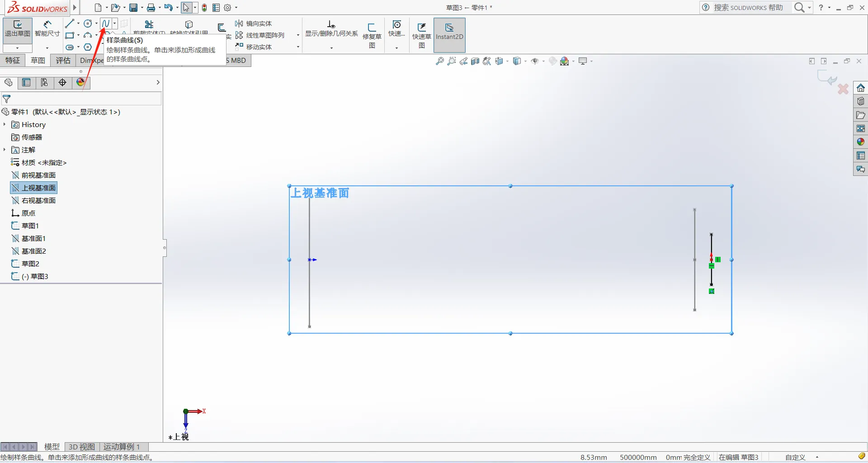The image size is (868, 463).
Task: Toggle the Instant2D button
Action: coord(449,35)
